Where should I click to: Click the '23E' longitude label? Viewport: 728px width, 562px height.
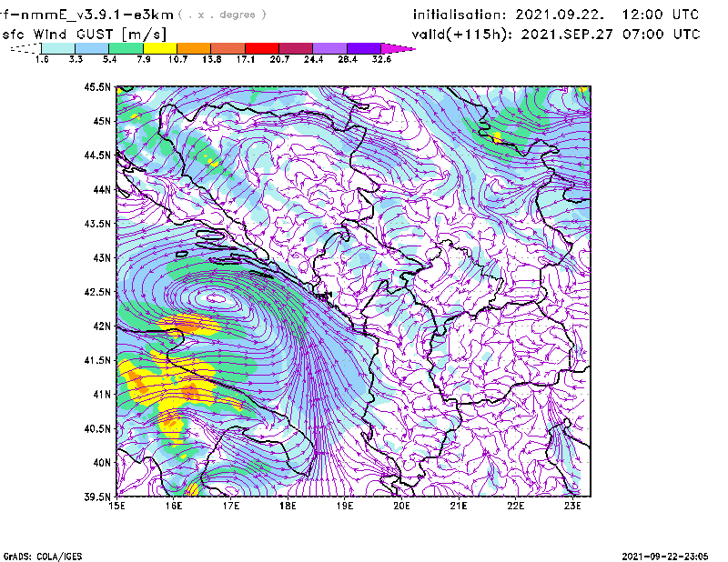click(x=572, y=506)
